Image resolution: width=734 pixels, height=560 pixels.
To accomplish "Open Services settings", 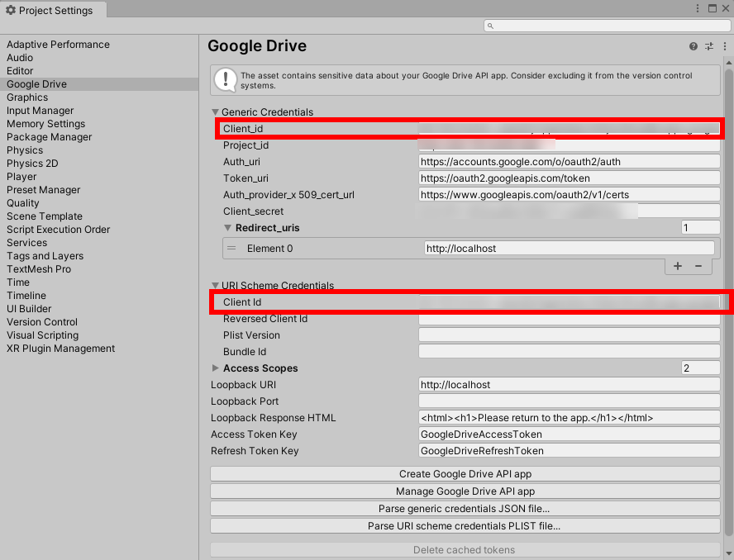I will point(26,243).
